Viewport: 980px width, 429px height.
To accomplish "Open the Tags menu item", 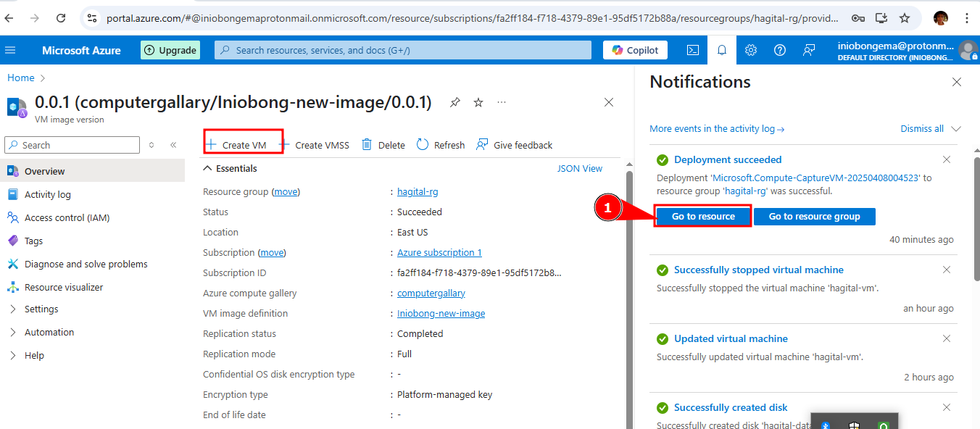I will point(92,241).
